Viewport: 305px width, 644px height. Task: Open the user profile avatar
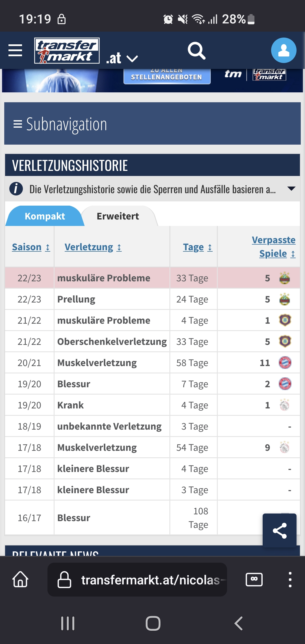[x=284, y=50]
